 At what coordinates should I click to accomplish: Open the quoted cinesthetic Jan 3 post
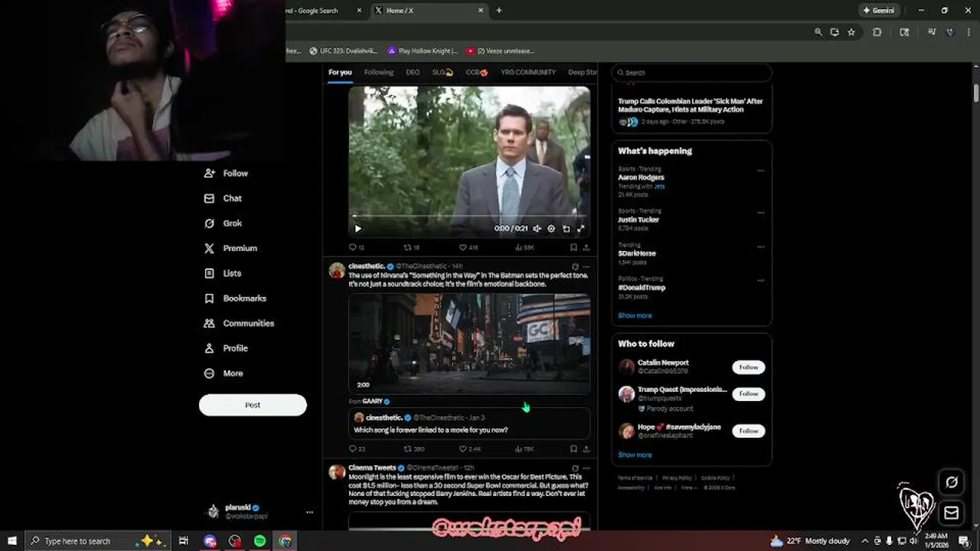469,423
